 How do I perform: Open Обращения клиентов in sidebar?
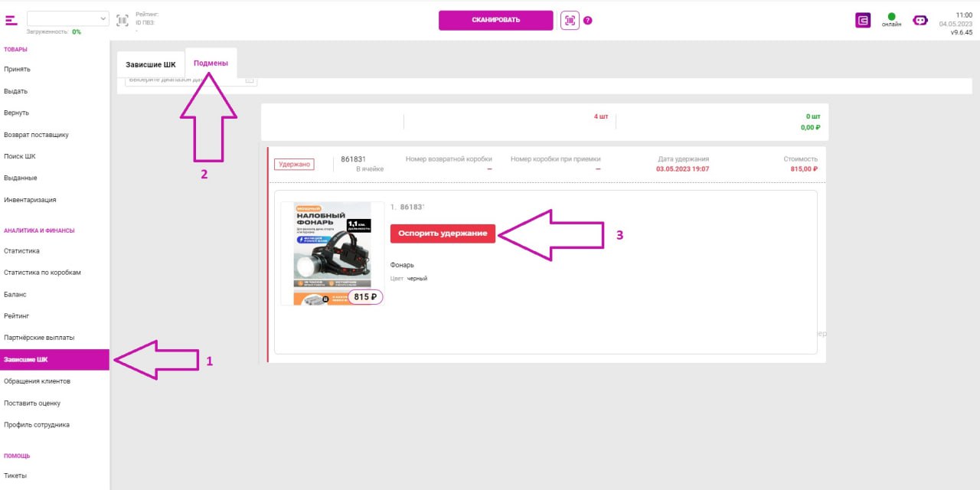(37, 381)
